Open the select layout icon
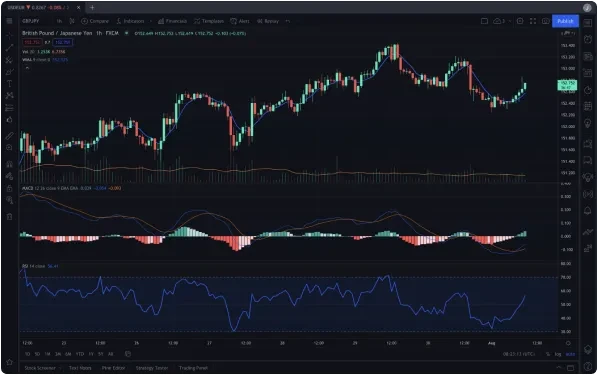Screen dimensions: 598x375 click(484, 21)
